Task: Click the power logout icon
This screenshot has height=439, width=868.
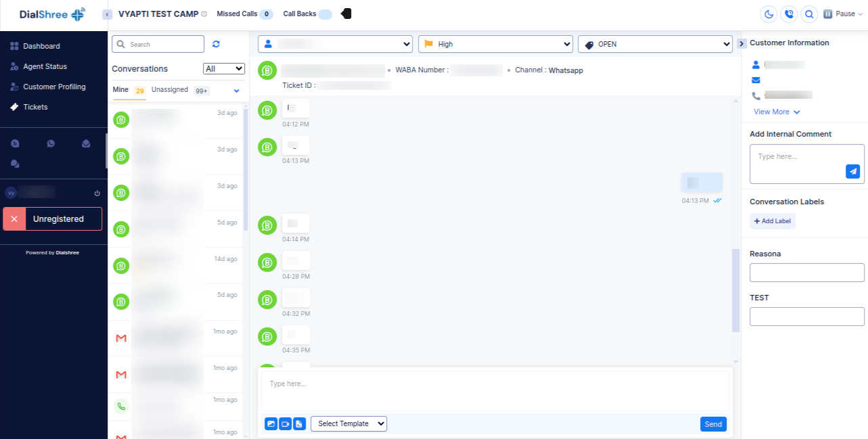Action: [97, 193]
